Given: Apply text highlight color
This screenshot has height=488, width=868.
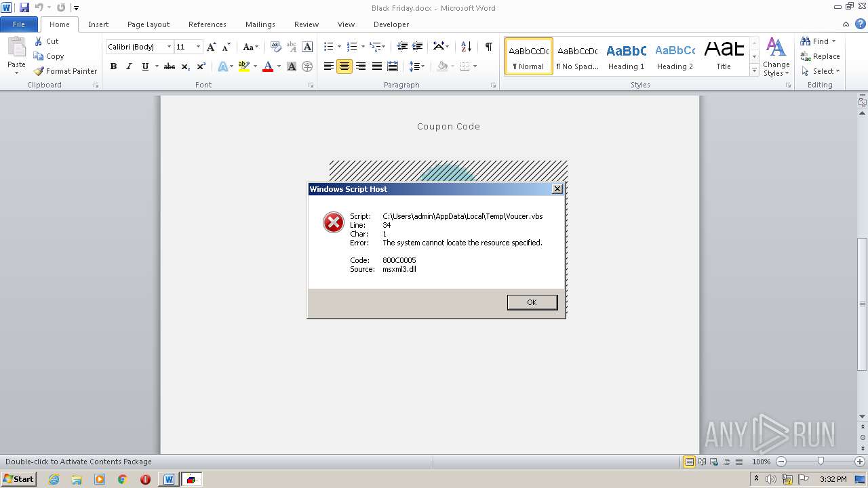Looking at the screenshot, I should [244, 66].
